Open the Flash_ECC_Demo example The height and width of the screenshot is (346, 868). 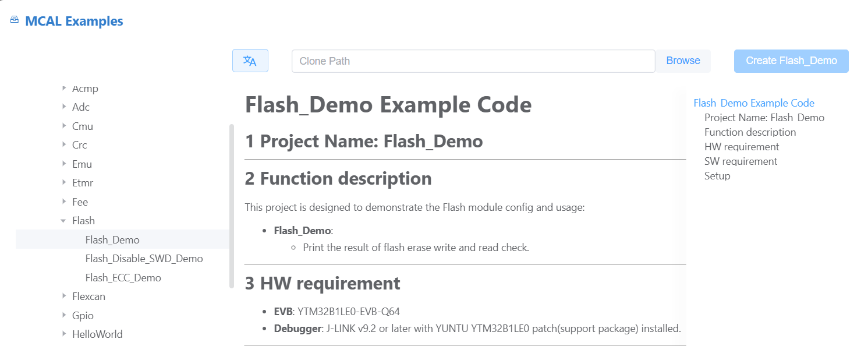(123, 277)
